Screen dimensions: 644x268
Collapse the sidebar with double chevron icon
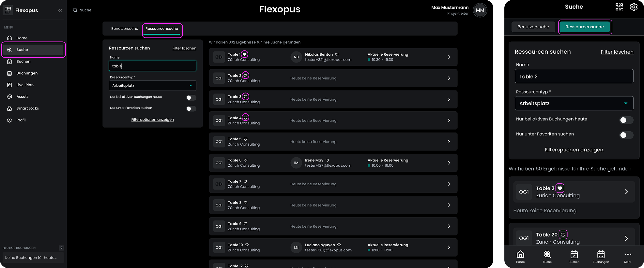coord(60,10)
